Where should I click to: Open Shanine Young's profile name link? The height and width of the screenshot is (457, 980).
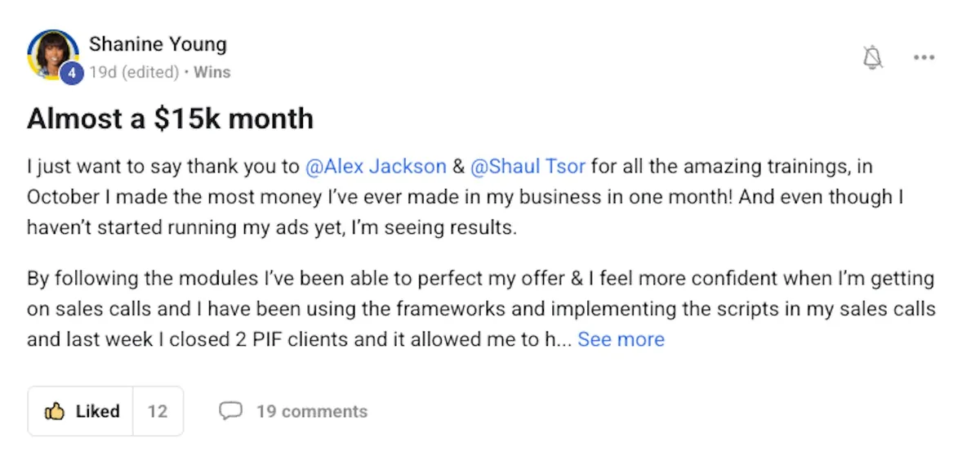coord(158,43)
